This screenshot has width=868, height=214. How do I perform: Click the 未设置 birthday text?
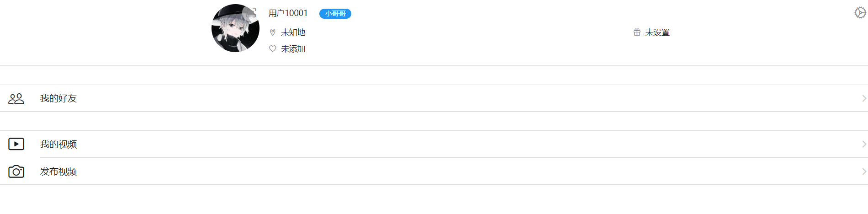pos(657,32)
